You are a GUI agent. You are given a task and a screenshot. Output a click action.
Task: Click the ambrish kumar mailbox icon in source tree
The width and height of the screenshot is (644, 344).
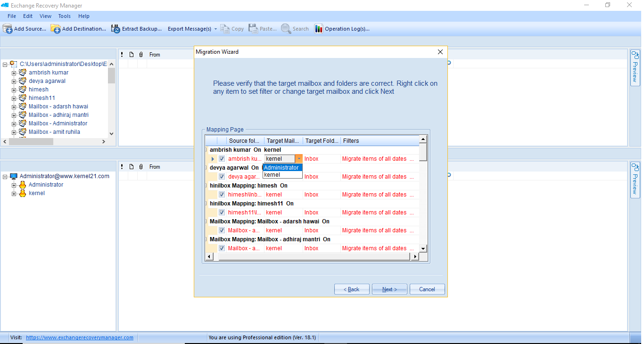23,73
